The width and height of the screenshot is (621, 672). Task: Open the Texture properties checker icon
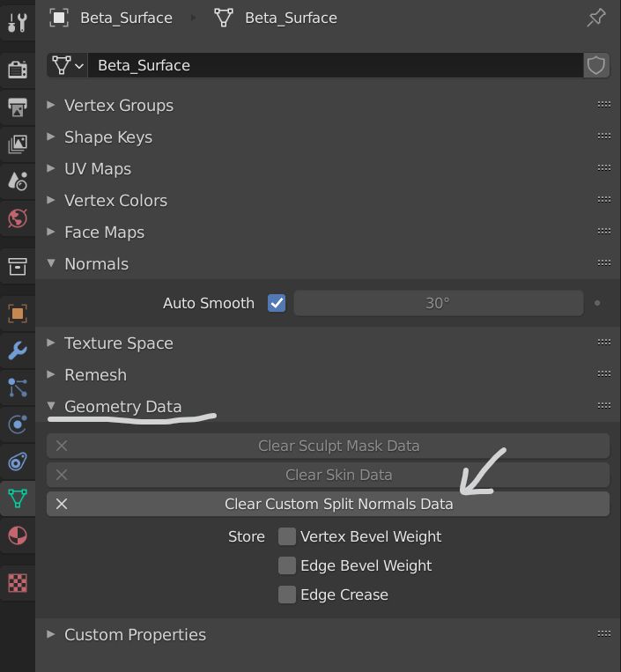[x=18, y=582]
